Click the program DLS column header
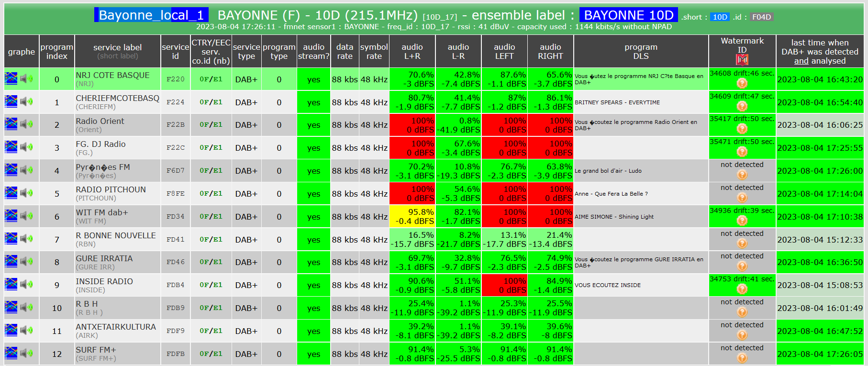 pos(641,51)
